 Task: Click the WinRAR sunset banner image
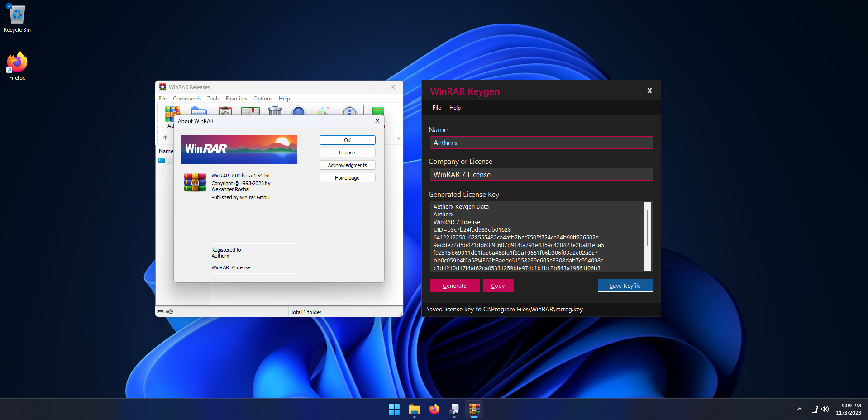click(239, 150)
